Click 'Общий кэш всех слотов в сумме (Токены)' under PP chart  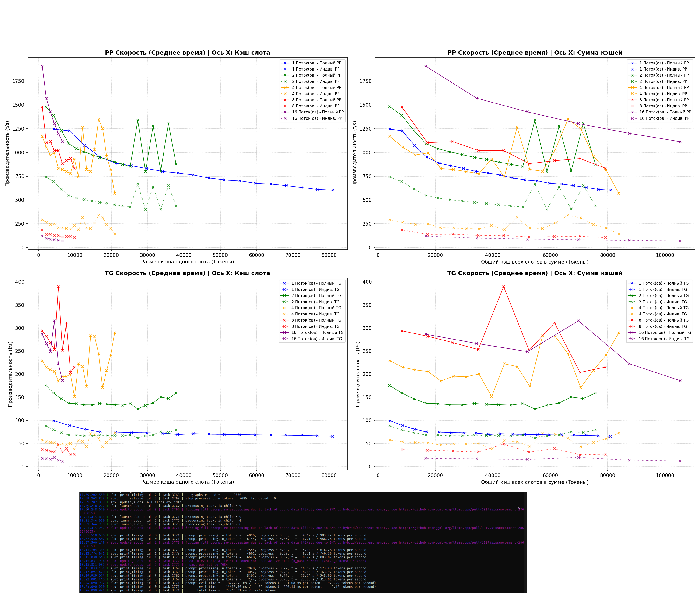point(535,262)
